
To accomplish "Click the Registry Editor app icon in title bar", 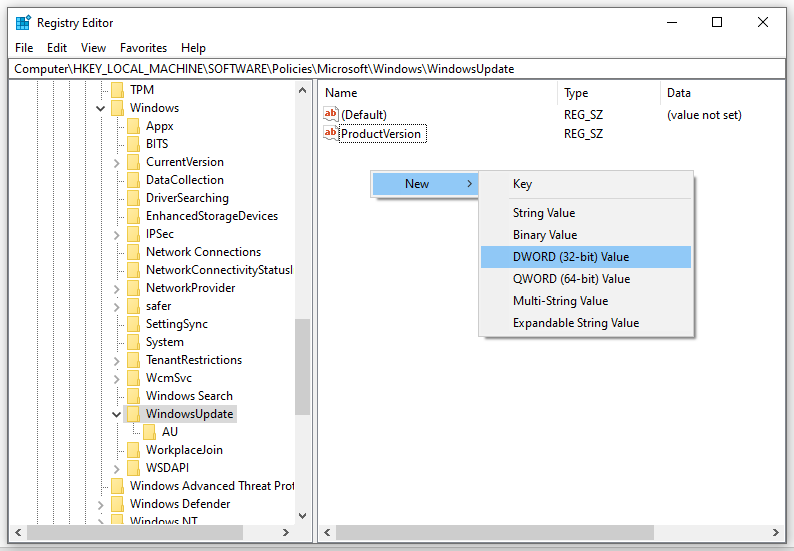I will click(x=23, y=23).
